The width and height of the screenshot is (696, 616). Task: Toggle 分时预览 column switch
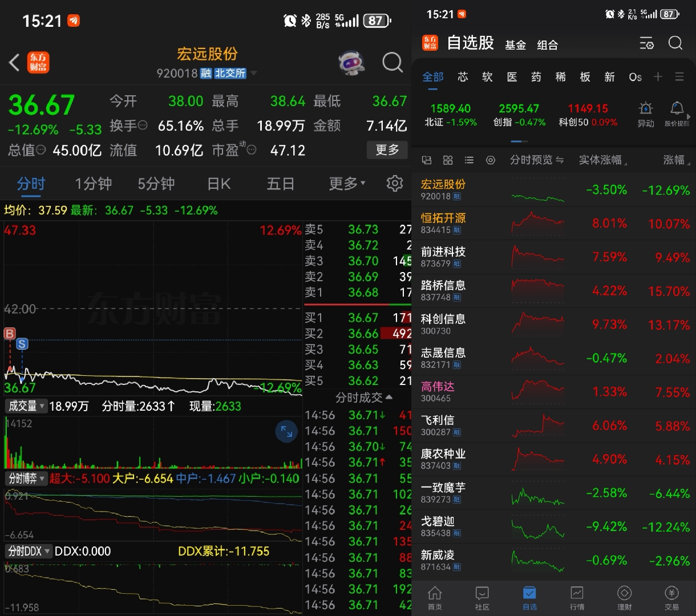(x=537, y=160)
